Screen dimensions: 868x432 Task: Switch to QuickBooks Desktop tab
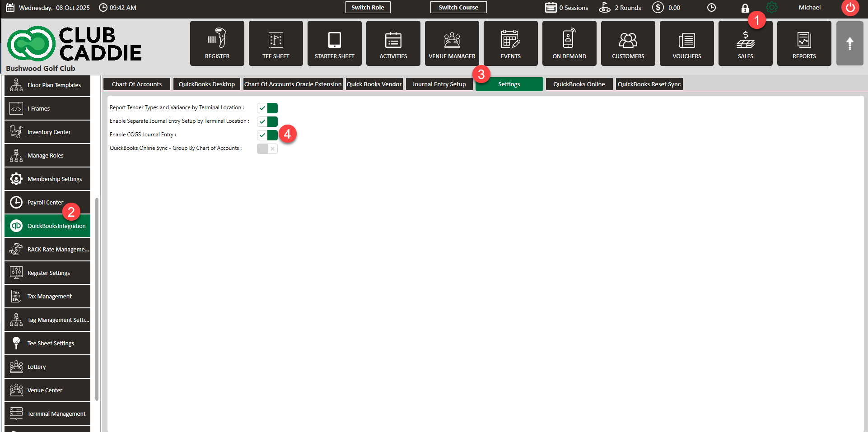tap(207, 84)
